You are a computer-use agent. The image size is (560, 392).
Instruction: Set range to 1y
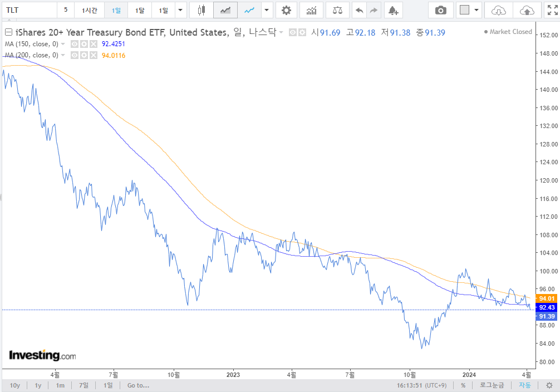38,385
